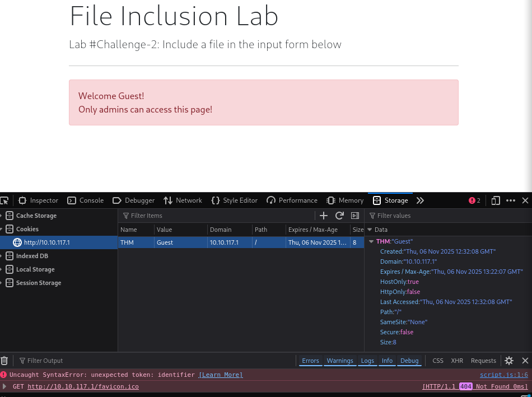Switch to the Network tab
This screenshot has width=532, height=397.
[183, 200]
